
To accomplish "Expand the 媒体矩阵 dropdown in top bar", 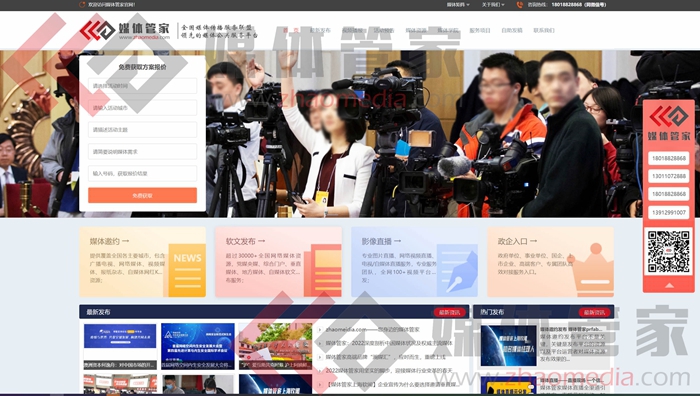I will pyautogui.click(x=458, y=4).
